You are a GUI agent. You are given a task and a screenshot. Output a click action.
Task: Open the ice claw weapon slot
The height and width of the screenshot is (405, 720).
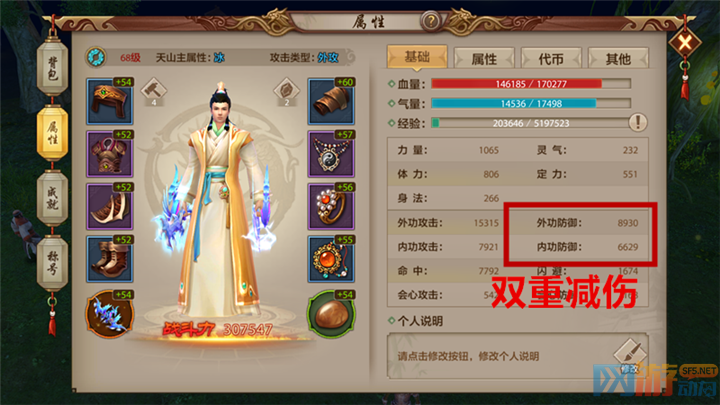[110, 314]
